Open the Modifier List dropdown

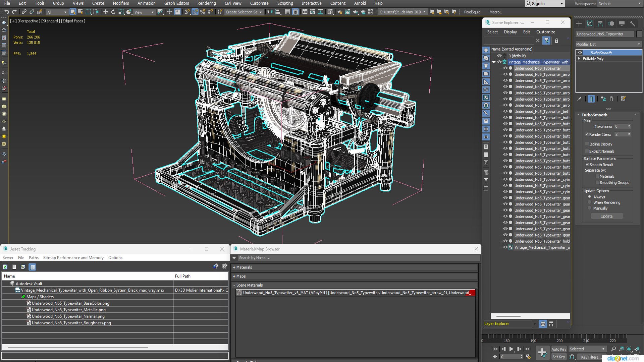608,44
